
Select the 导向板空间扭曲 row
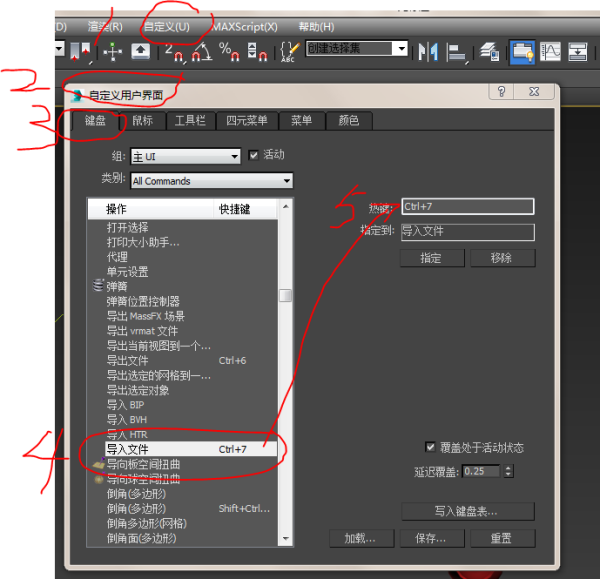point(182,464)
